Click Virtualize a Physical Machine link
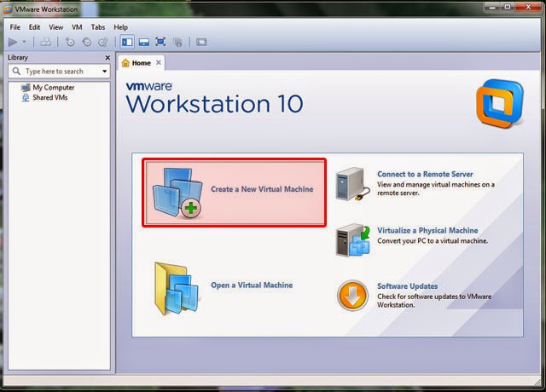 [427, 230]
